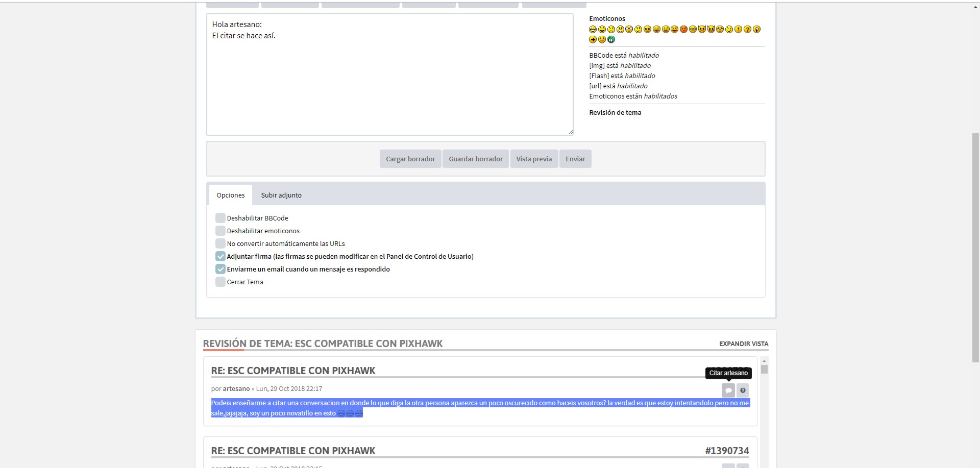Insert the red blushing emoticon
The height and width of the screenshot is (468, 980).
[x=683, y=30]
